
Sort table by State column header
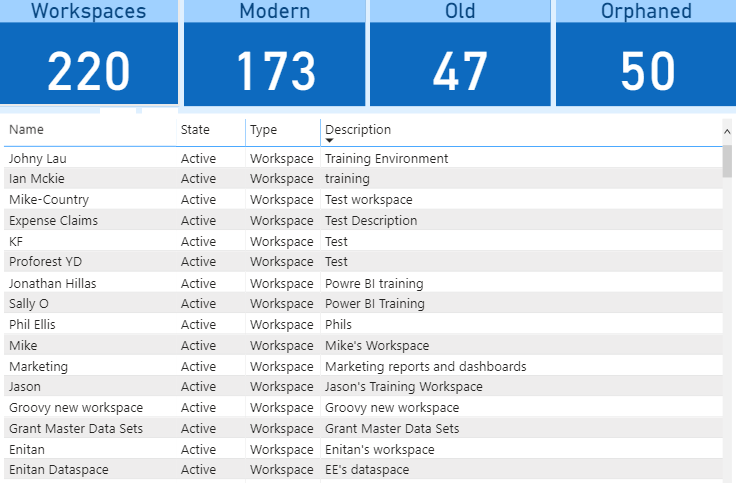(195, 130)
